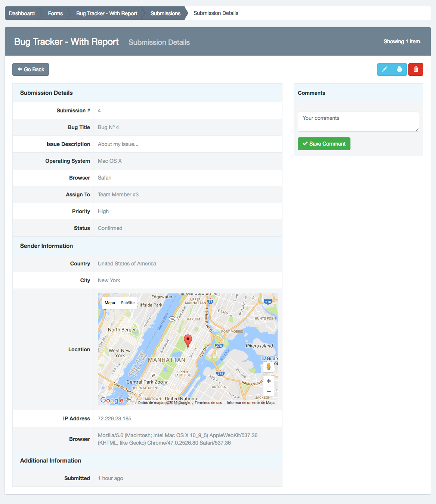This screenshot has height=504, width=436.
Task: Click the comment box resize handle
Action: point(417,130)
